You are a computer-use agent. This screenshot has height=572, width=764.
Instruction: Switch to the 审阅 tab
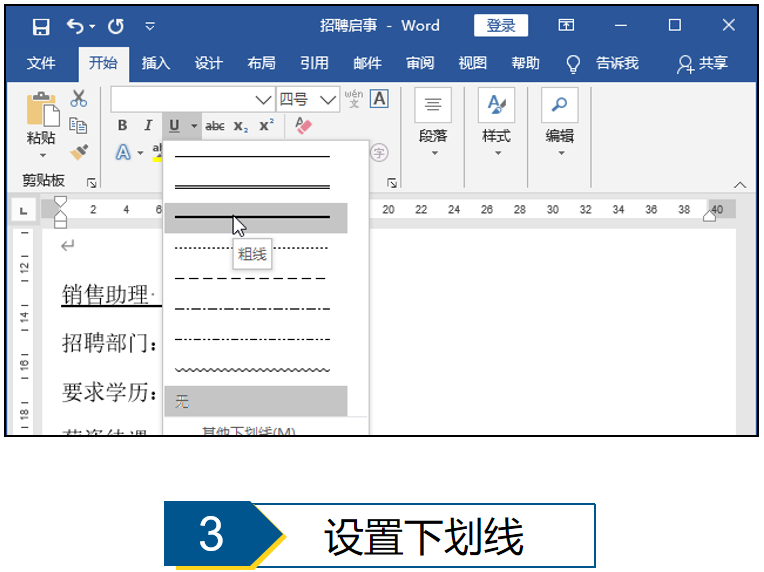pyautogui.click(x=420, y=63)
